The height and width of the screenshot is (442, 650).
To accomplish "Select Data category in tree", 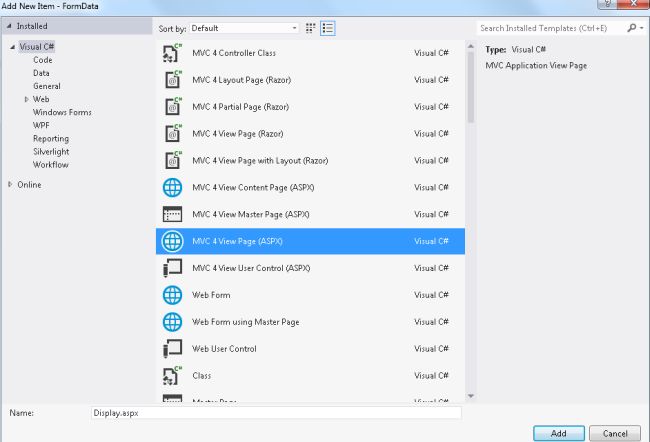I will click(41, 73).
